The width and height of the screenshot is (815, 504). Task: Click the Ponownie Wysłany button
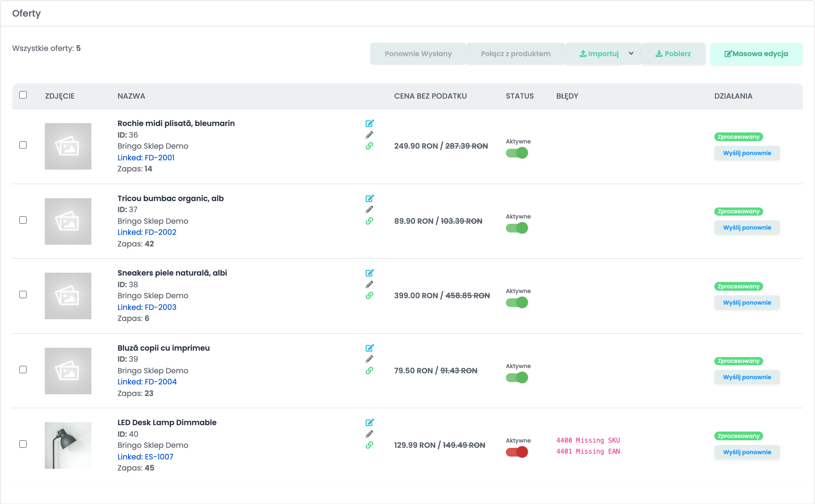[x=418, y=54]
